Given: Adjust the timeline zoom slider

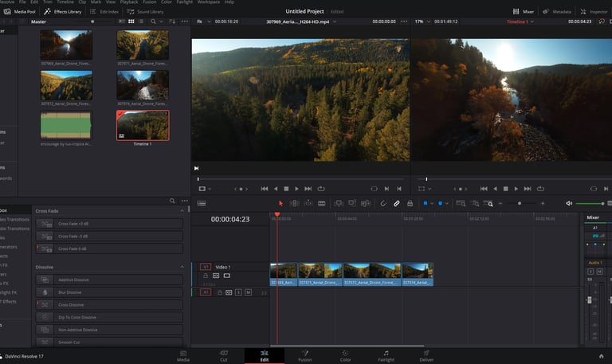Looking at the screenshot, I should point(520,203).
